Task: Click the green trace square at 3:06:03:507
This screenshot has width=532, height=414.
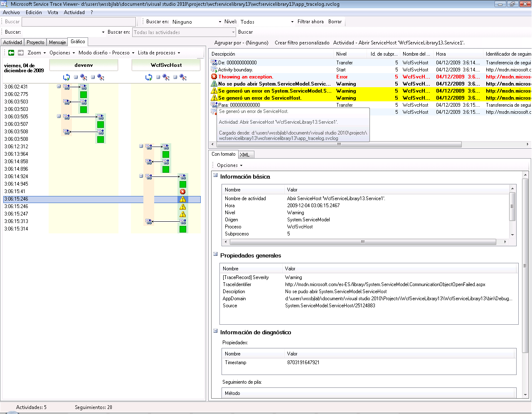Action: 100,124
